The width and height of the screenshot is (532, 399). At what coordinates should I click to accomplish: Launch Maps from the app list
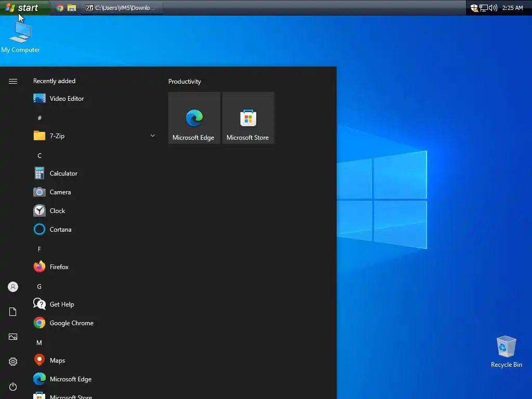pos(95,361)
